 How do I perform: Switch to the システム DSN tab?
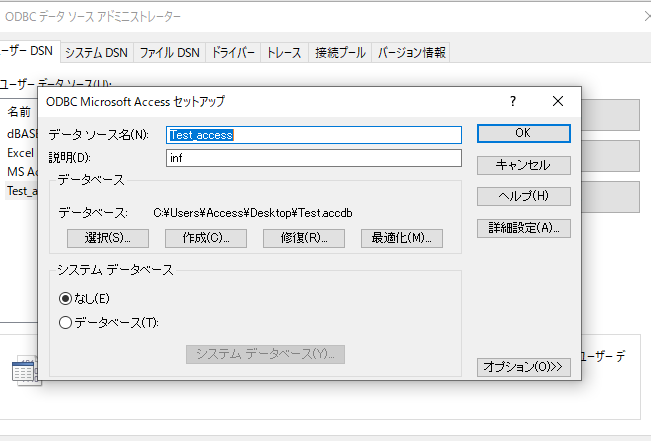96,53
